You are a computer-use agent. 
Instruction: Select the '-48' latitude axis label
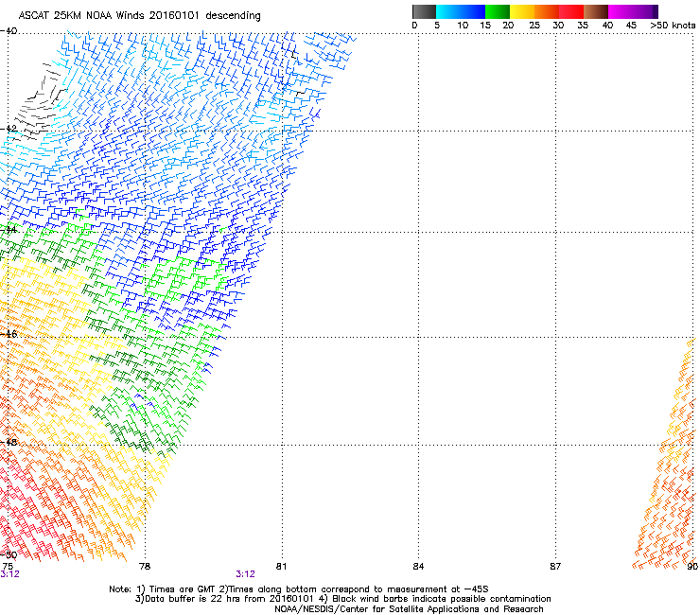(x=9, y=442)
